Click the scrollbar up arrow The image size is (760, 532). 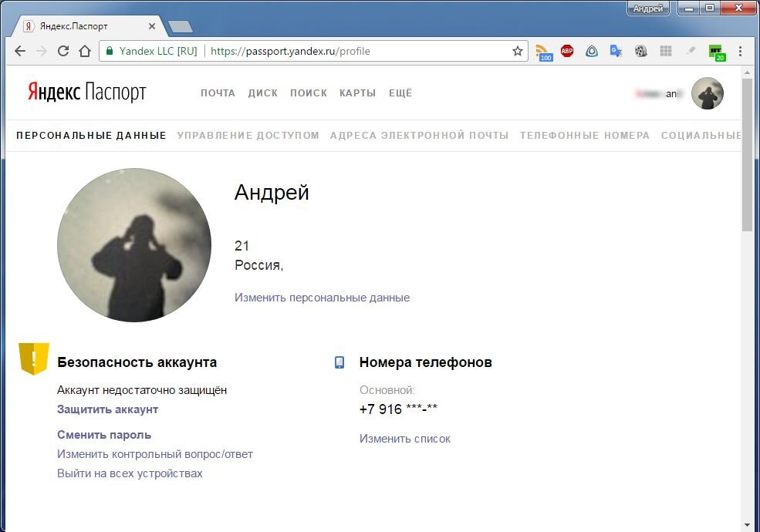click(747, 72)
